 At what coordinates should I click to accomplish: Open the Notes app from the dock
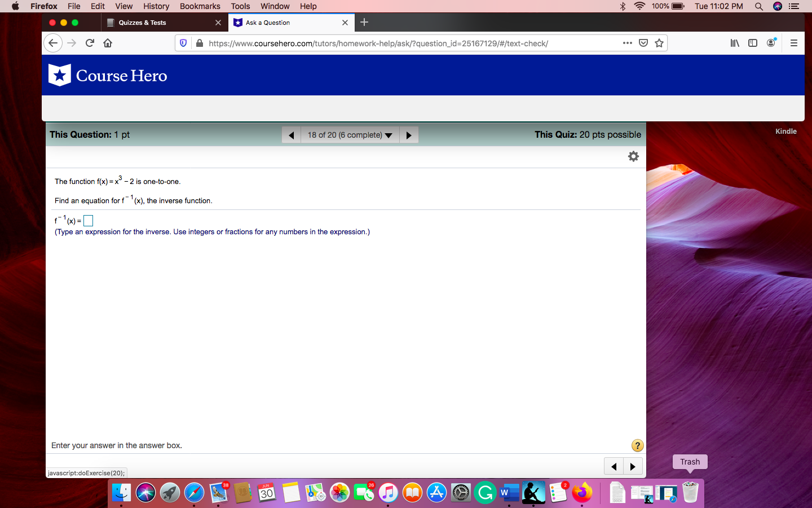(291, 493)
